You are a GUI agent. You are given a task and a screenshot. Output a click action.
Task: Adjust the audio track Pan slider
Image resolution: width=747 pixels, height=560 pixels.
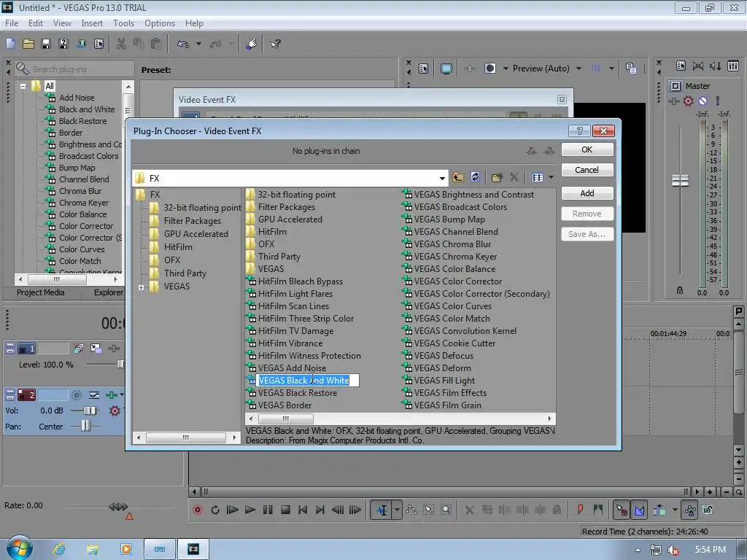pyautogui.click(x=85, y=426)
